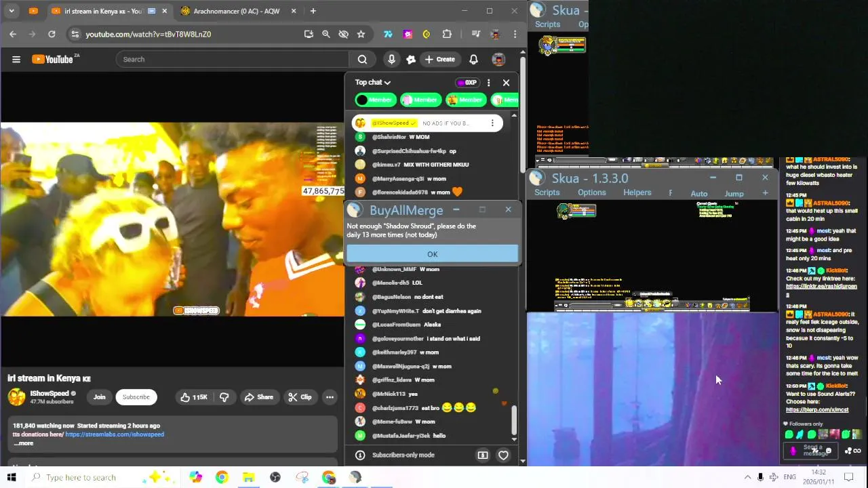Open options on pinned IShowSpeed message
868x488 pixels.
coord(492,123)
